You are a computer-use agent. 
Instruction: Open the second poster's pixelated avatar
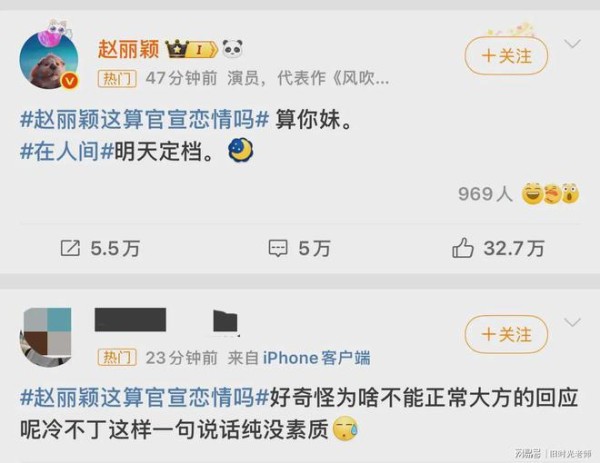pos(46,337)
